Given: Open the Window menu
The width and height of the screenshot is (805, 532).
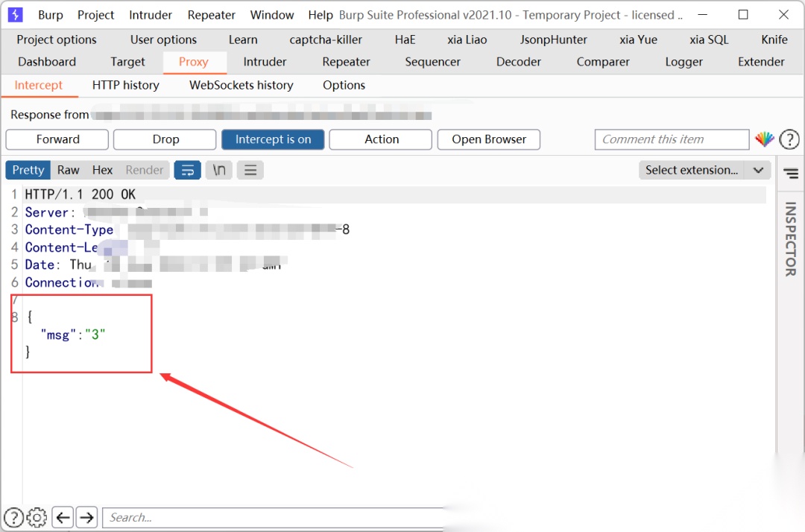Looking at the screenshot, I should 271,16.
